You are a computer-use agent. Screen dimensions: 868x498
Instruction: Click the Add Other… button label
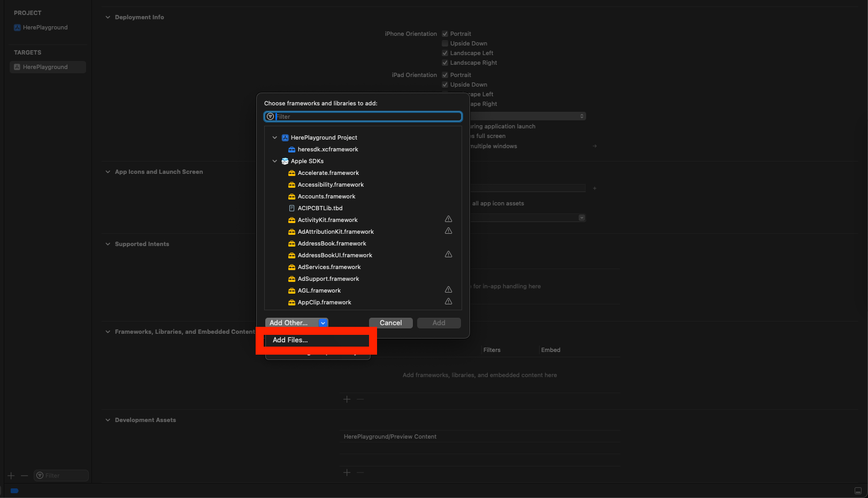point(289,323)
